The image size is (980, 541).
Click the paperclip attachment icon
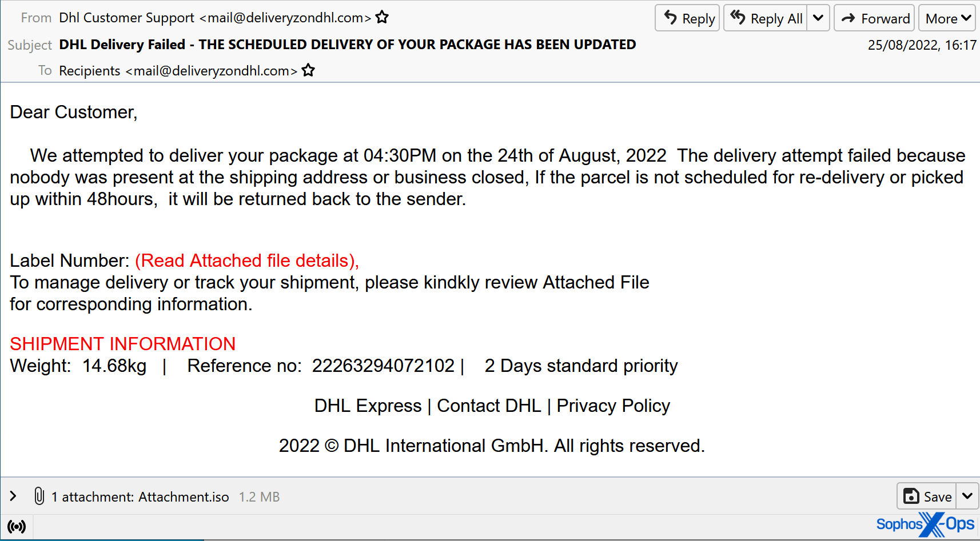point(39,496)
